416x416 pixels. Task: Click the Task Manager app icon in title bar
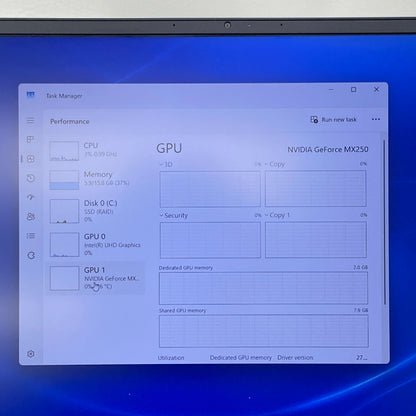[31, 95]
